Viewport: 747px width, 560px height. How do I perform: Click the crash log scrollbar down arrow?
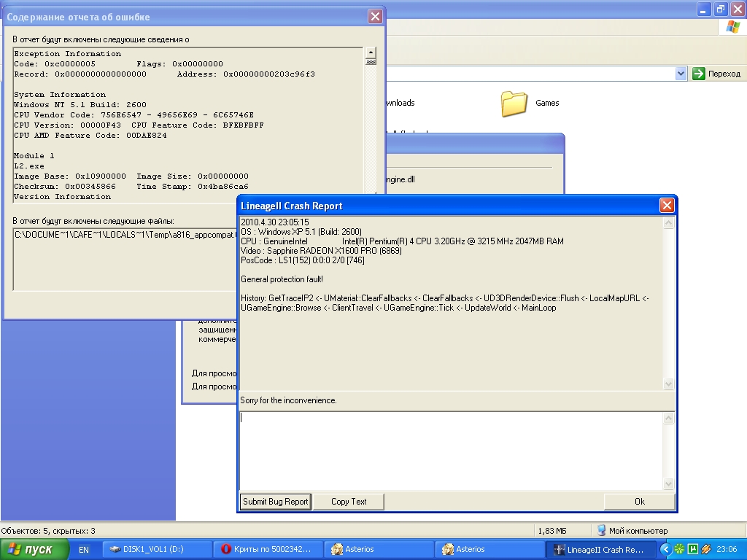(x=668, y=384)
